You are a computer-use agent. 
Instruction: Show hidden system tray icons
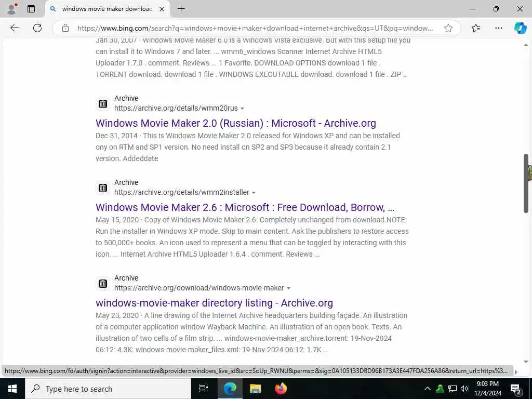click(x=428, y=389)
